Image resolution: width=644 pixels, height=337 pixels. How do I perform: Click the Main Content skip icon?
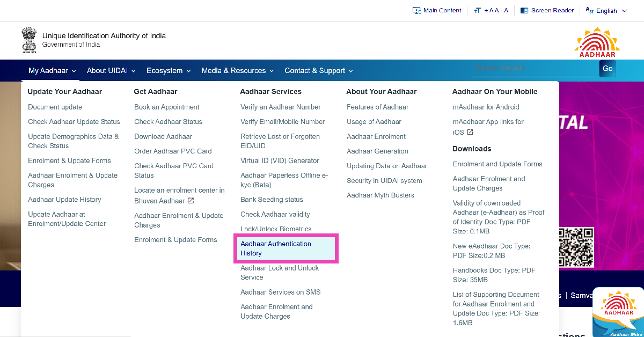416,11
